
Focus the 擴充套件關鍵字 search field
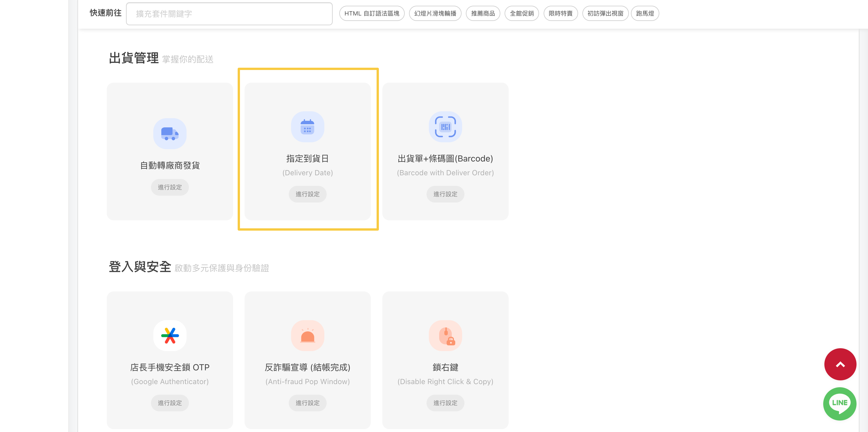(229, 14)
